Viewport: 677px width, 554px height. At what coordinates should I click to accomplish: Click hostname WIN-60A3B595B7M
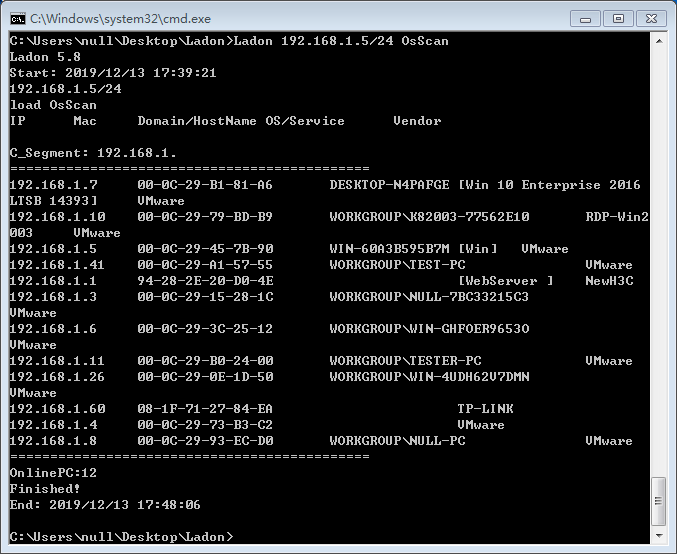coord(389,249)
